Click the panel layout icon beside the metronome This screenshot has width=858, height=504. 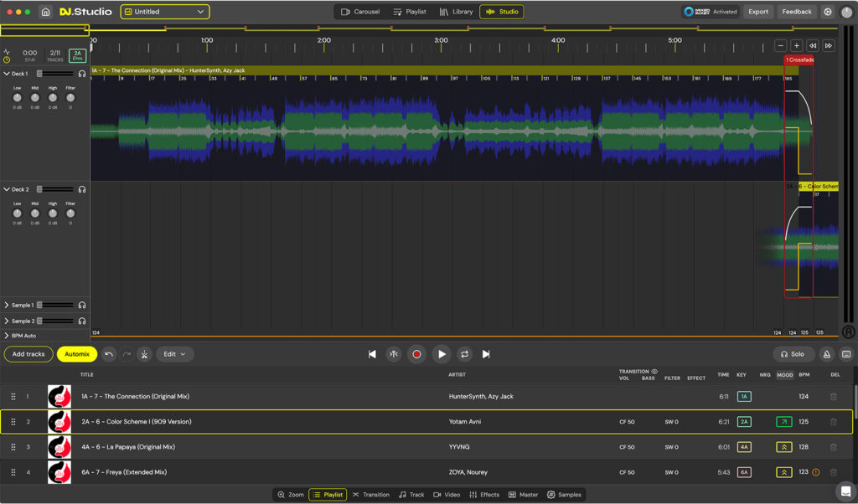[846, 354]
